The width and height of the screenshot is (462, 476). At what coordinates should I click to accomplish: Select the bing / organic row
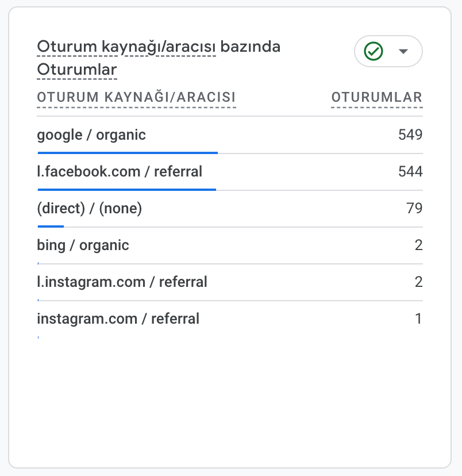(83, 245)
